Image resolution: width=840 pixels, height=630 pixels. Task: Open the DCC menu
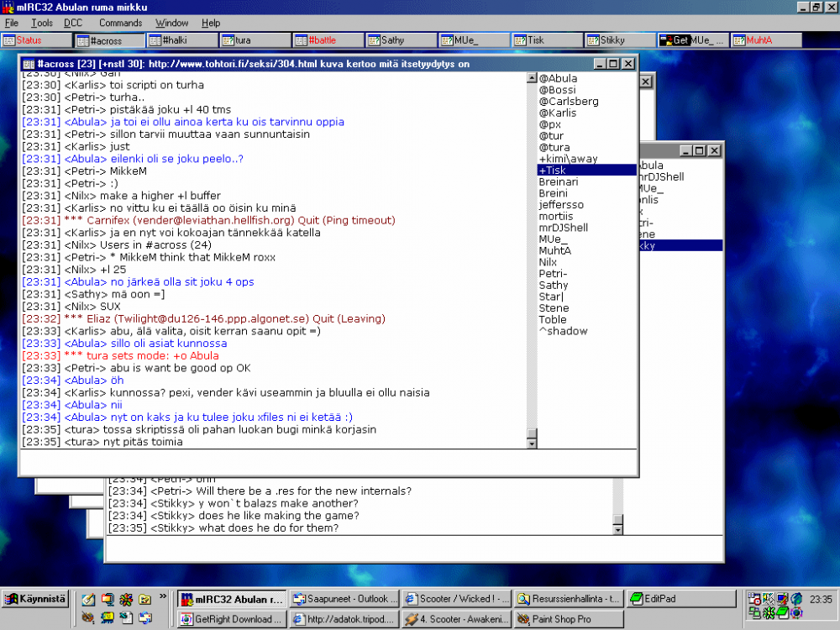click(x=73, y=23)
